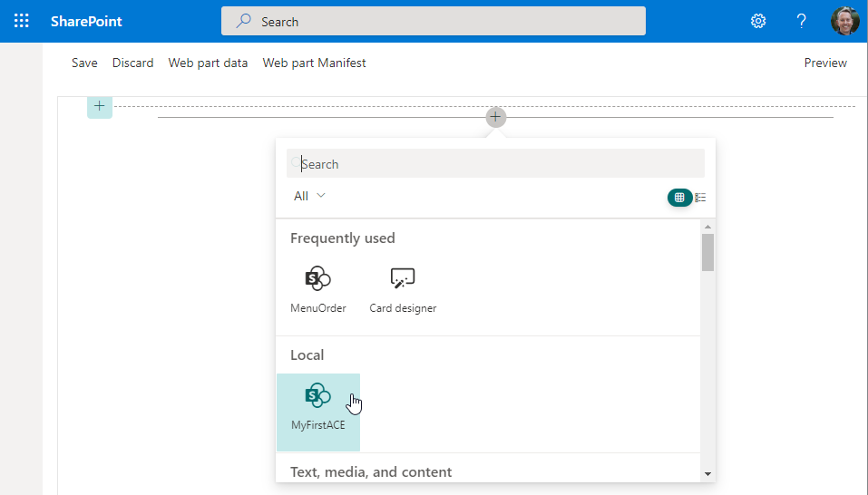This screenshot has width=868, height=495.
Task: Open Web part Manifest
Action: (x=314, y=63)
